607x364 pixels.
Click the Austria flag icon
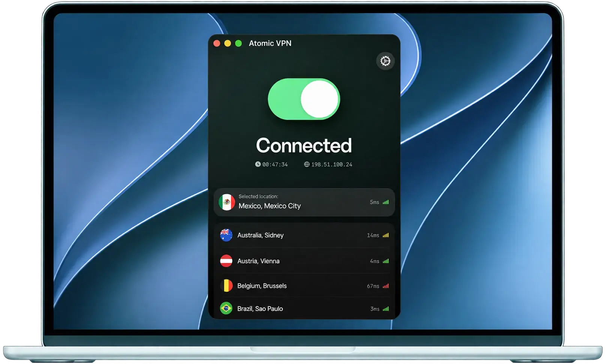click(x=226, y=261)
